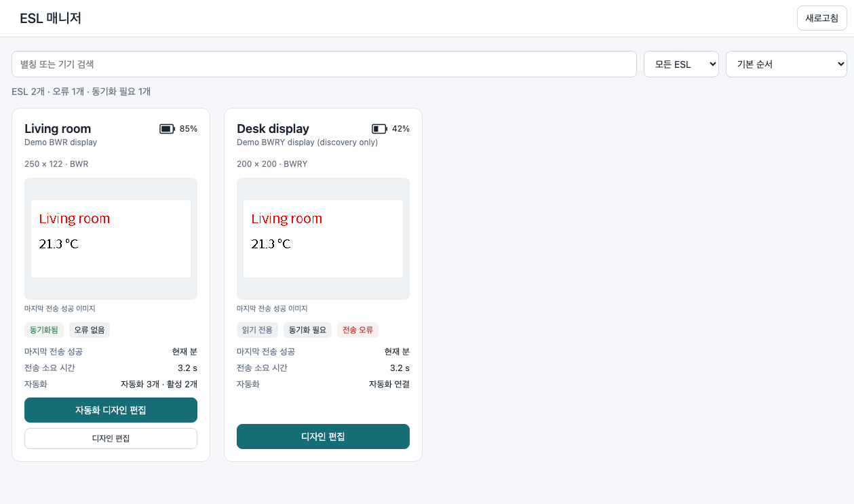This screenshot has height=504, width=854.
Task: Click the Desk display card heading
Action: click(x=273, y=129)
